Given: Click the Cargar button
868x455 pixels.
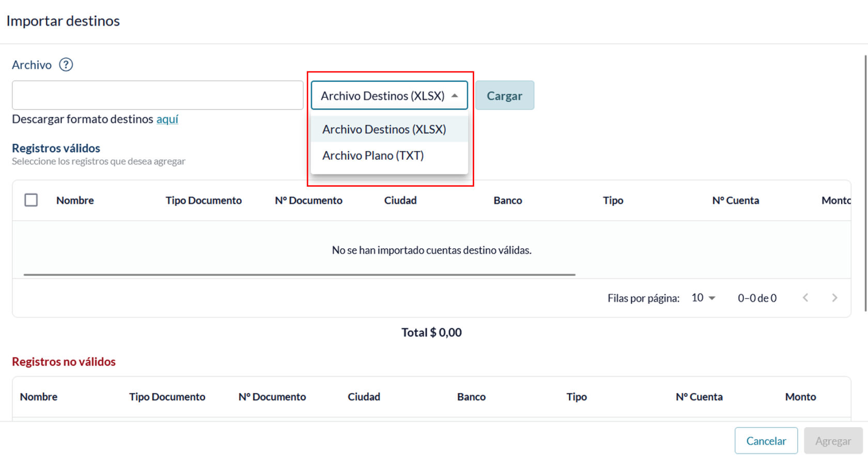Looking at the screenshot, I should click(x=504, y=95).
